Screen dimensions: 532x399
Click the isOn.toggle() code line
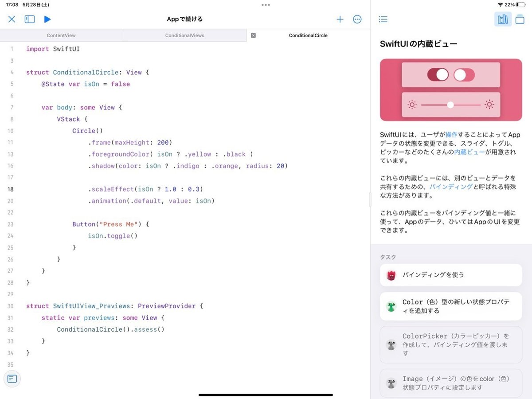[x=113, y=236]
